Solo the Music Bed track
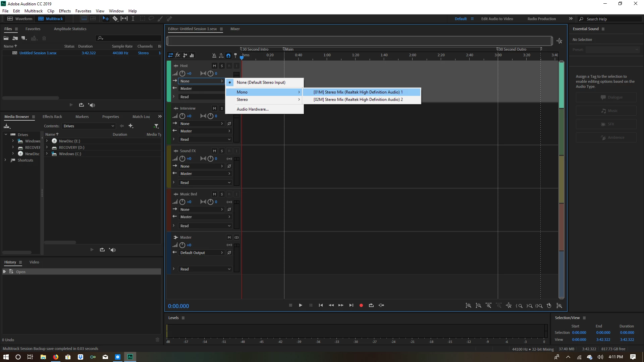This screenshot has width=644, height=362. [x=222, y=194]
